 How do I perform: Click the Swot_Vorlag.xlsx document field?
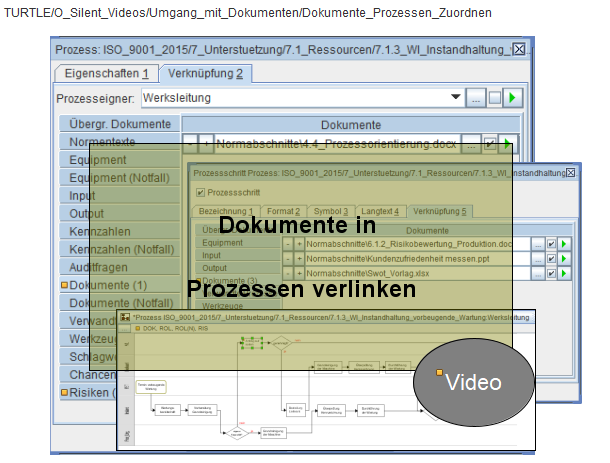point(418,274)
